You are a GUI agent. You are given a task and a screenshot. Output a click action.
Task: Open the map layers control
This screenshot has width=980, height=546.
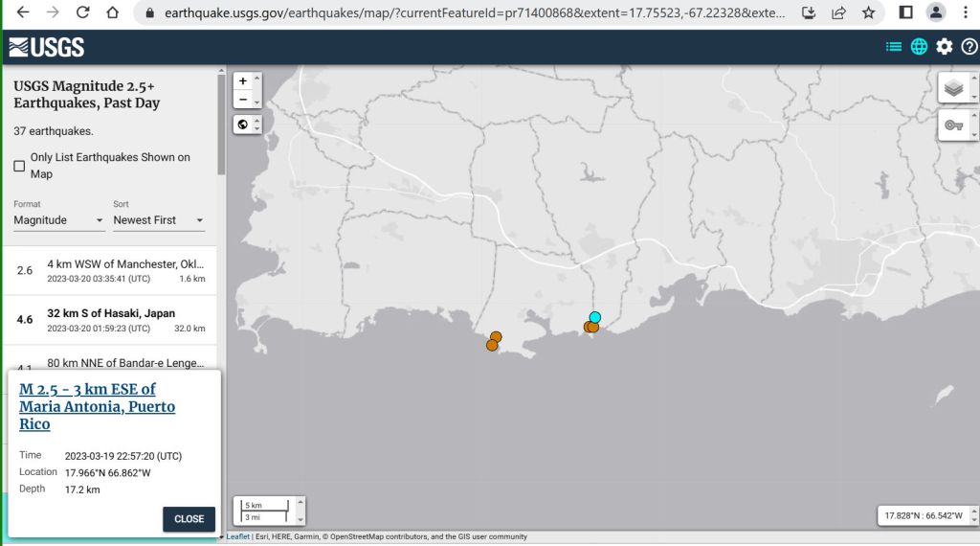click(953, 88)
